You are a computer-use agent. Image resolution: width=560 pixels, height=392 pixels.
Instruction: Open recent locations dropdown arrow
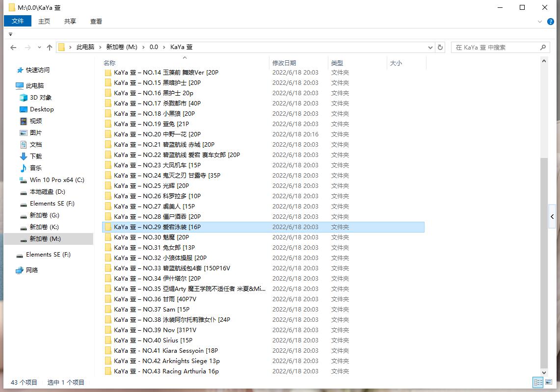pos(39,47)
